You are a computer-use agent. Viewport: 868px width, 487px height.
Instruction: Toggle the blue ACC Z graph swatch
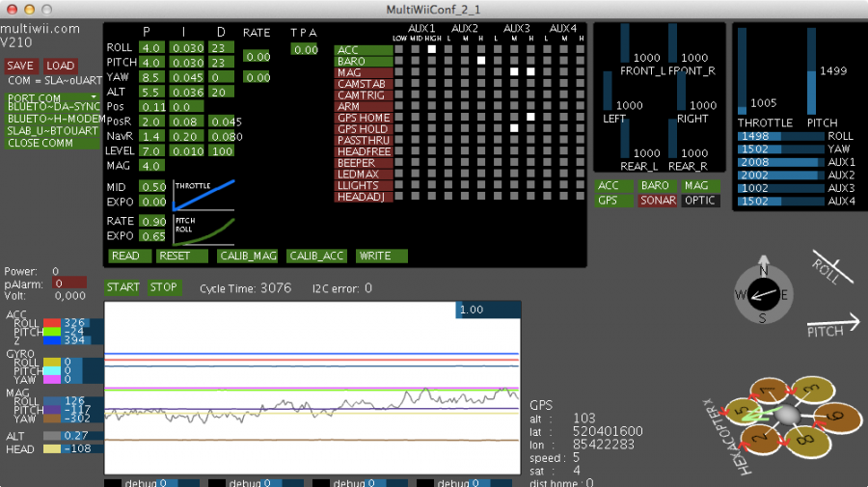click(x=52, y=339)
